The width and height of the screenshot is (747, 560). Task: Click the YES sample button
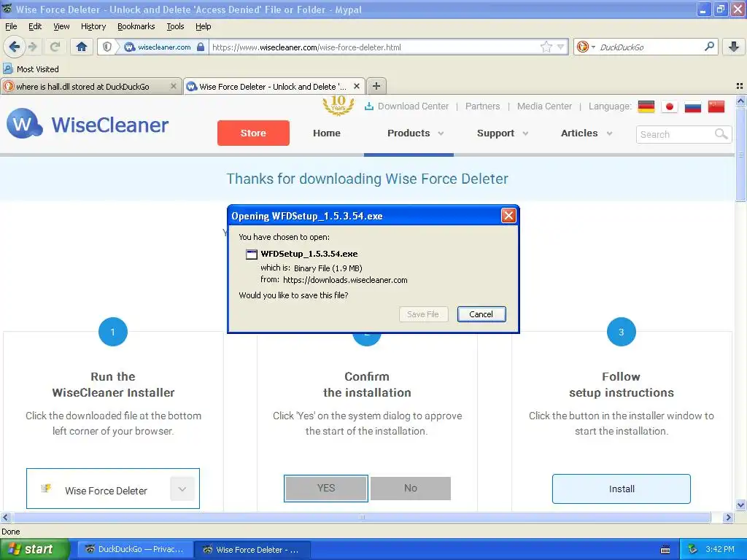pos(326,488)
